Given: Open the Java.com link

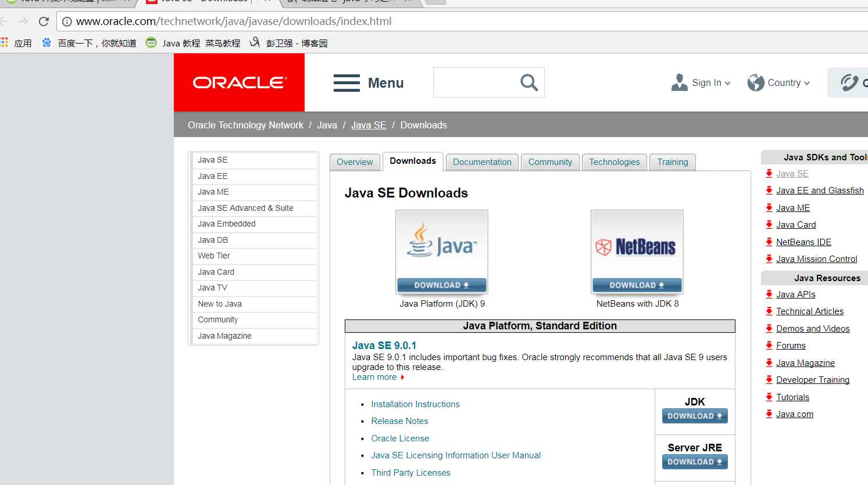Looking at the screenshot, I should (795, 414).
